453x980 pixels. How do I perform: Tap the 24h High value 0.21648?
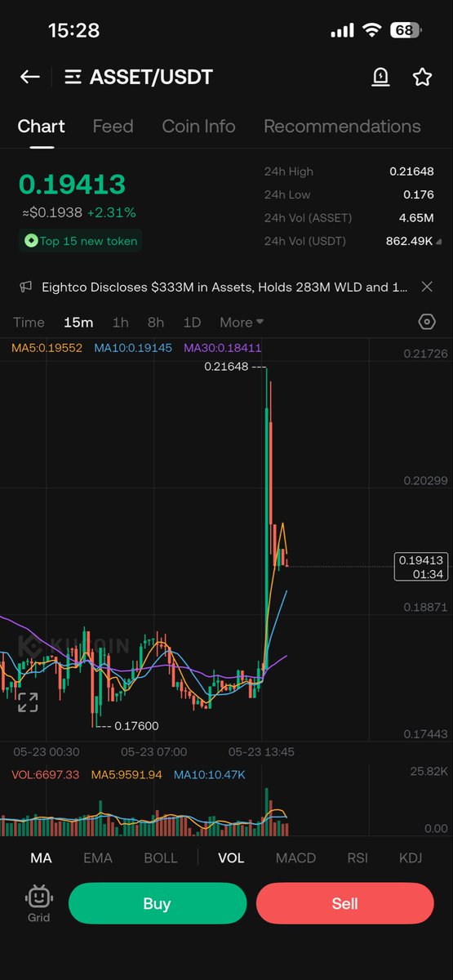[x=411, y=171]
